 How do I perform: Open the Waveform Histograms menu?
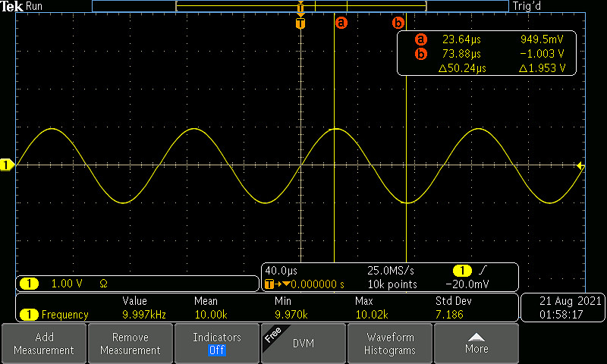coord(390,344)
